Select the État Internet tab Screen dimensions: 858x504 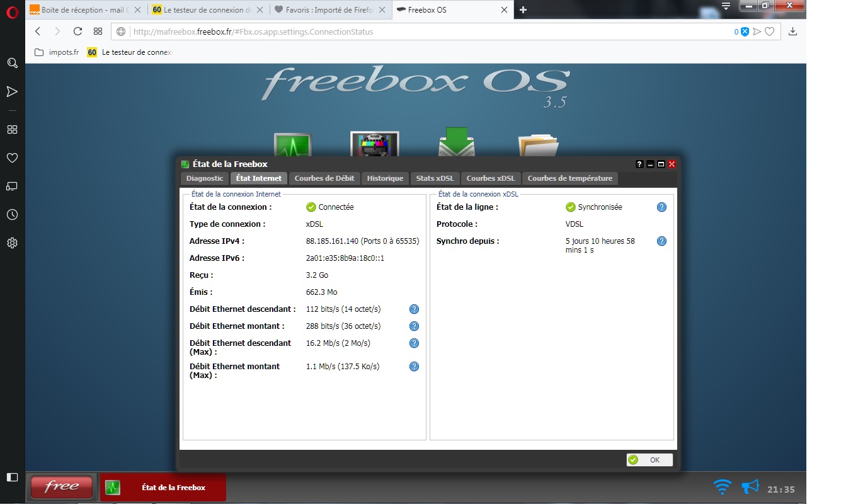(x=259, y=178)
